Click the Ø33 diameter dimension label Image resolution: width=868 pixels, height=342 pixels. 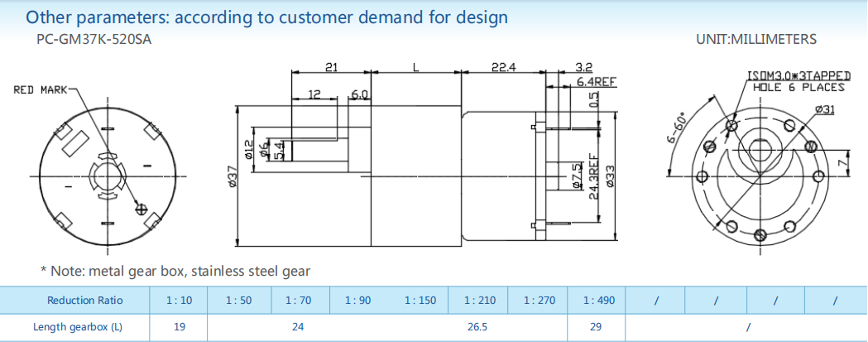[610, 176]
